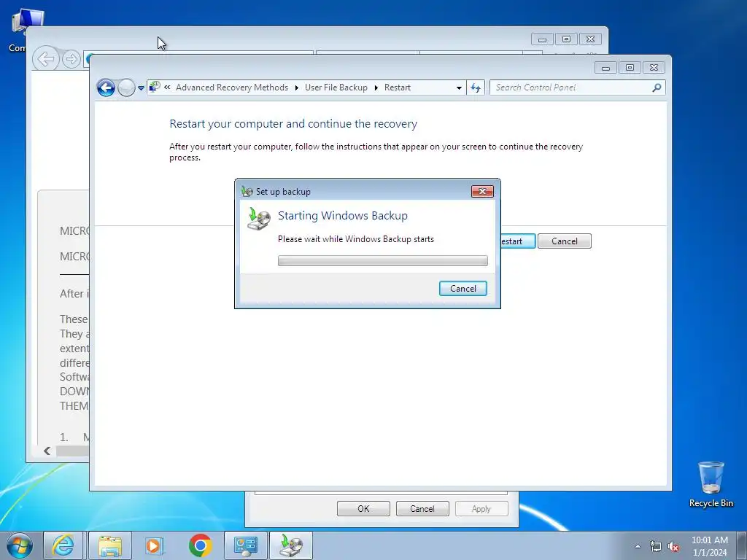747x560 pixels.
Task: Click the Windows Backup drive icon
Action: [x=258, y=219]
